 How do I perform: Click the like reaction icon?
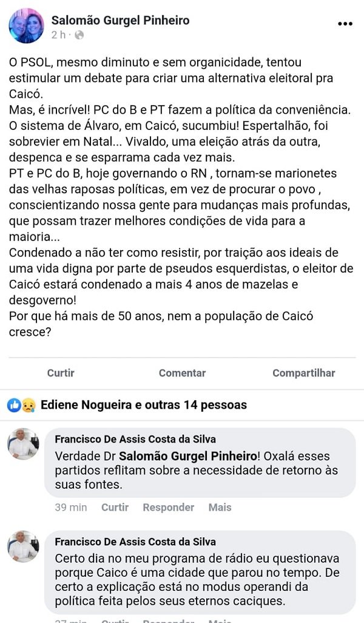(x=14, y=405)
